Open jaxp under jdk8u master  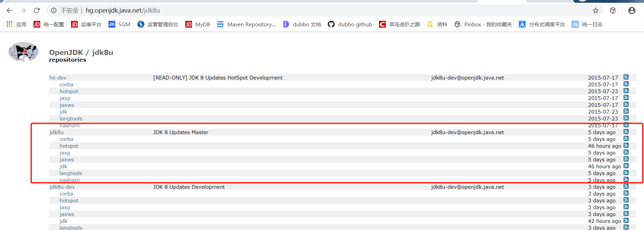tap(65, 153)
